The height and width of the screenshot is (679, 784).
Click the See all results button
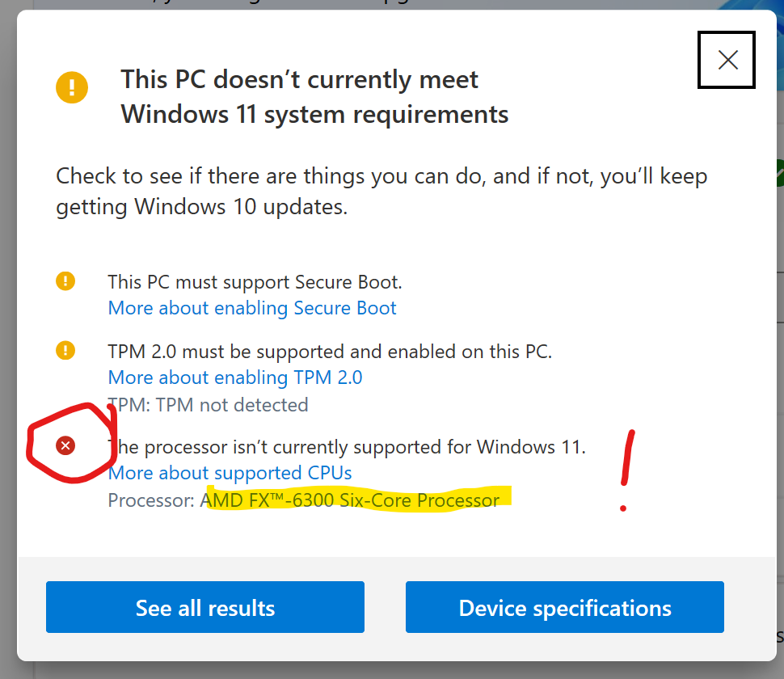click(x=204, y=607)
